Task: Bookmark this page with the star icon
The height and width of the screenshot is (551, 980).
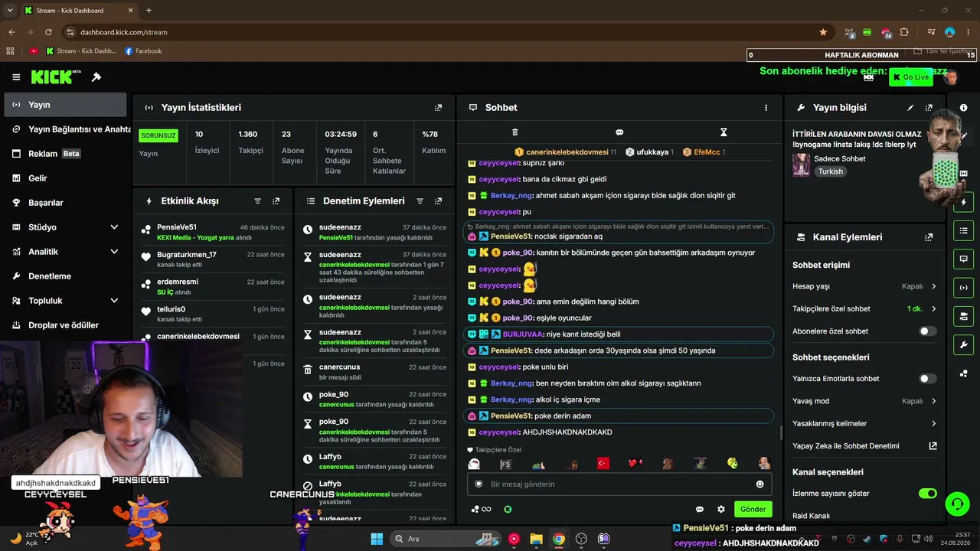Action: 823,32
